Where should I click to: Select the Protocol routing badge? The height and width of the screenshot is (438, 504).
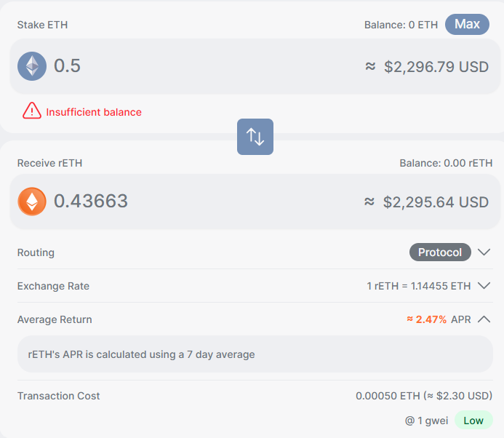(440, 252)
